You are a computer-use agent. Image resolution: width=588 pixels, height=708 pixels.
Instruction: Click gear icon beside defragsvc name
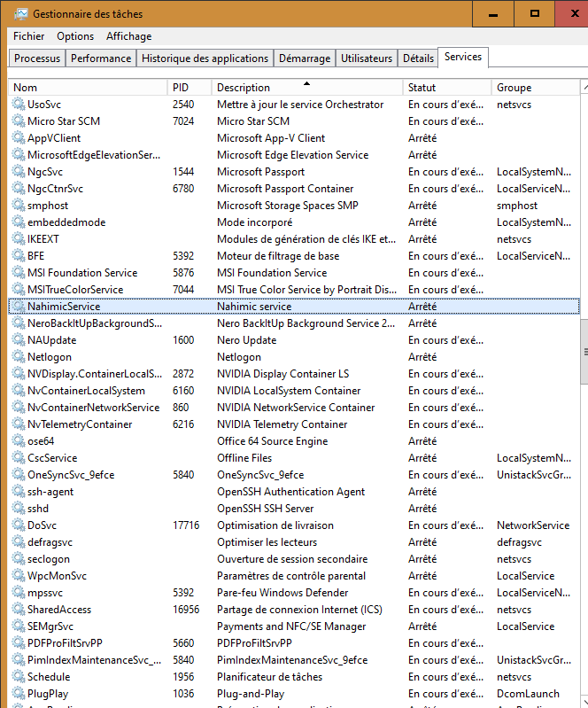pos(19,541)
